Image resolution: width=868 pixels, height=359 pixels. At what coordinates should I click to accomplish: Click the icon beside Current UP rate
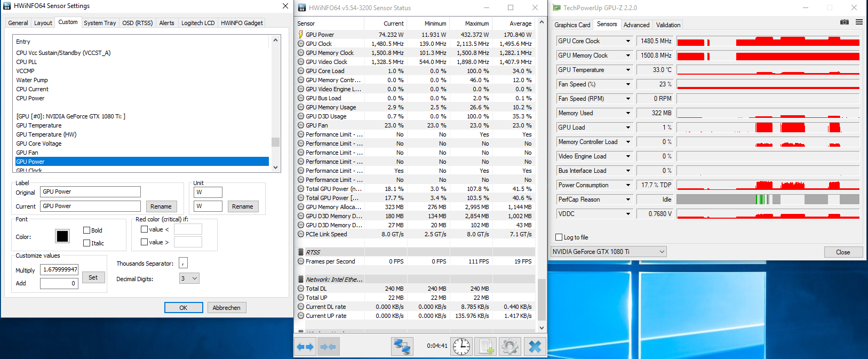pos(301,316)
